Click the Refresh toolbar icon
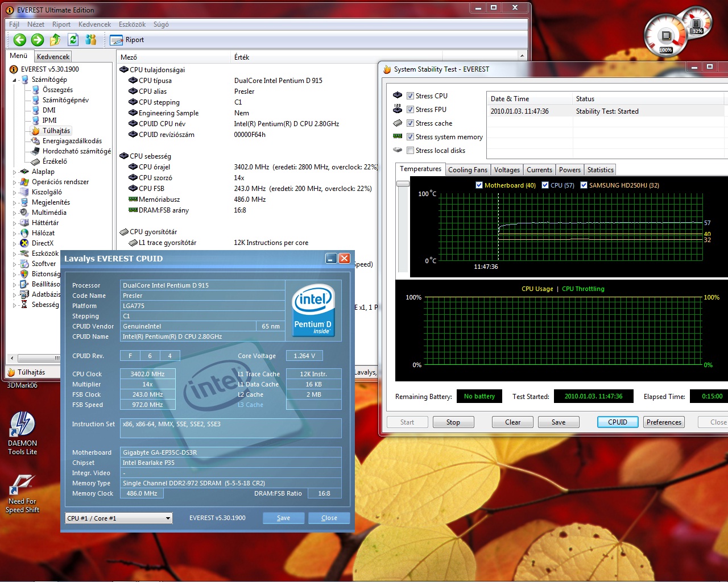Image resolution: width=728 pixels, height=582 pixels. click(73, 40)
